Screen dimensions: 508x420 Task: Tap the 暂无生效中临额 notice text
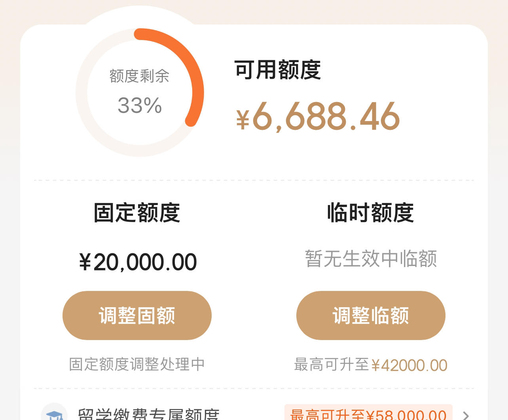[371, 259]
